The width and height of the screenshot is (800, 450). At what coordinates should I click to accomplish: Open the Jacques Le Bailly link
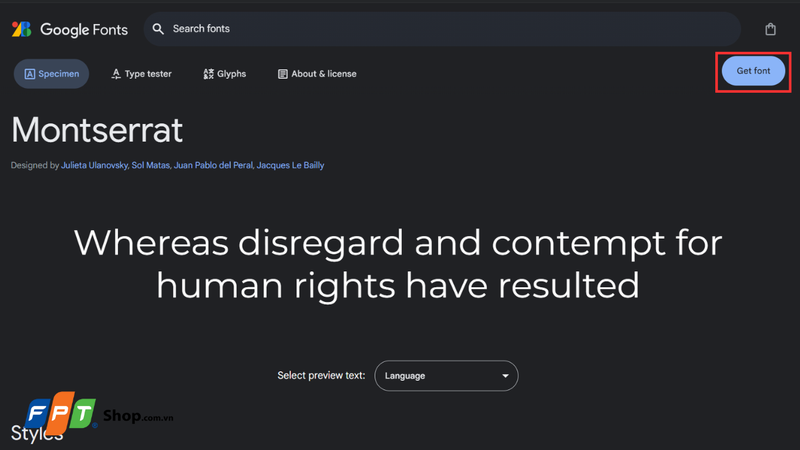tap(290, 165)
